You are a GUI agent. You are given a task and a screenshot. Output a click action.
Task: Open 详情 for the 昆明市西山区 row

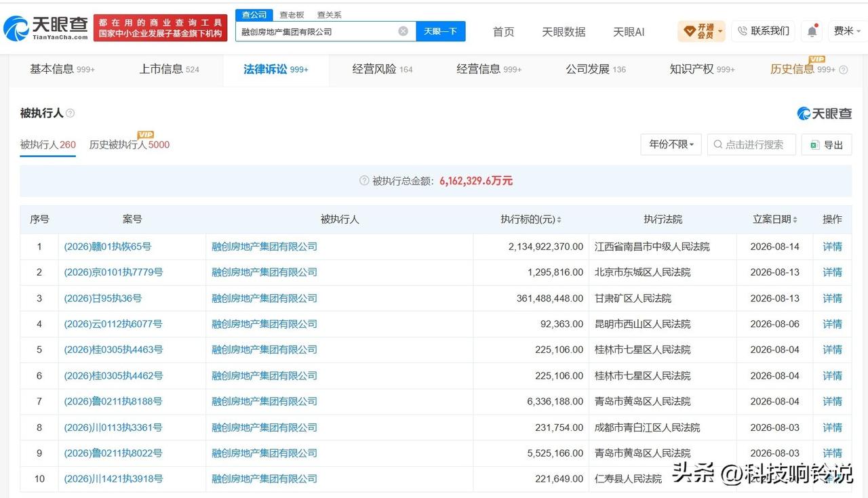pos(832,324)
